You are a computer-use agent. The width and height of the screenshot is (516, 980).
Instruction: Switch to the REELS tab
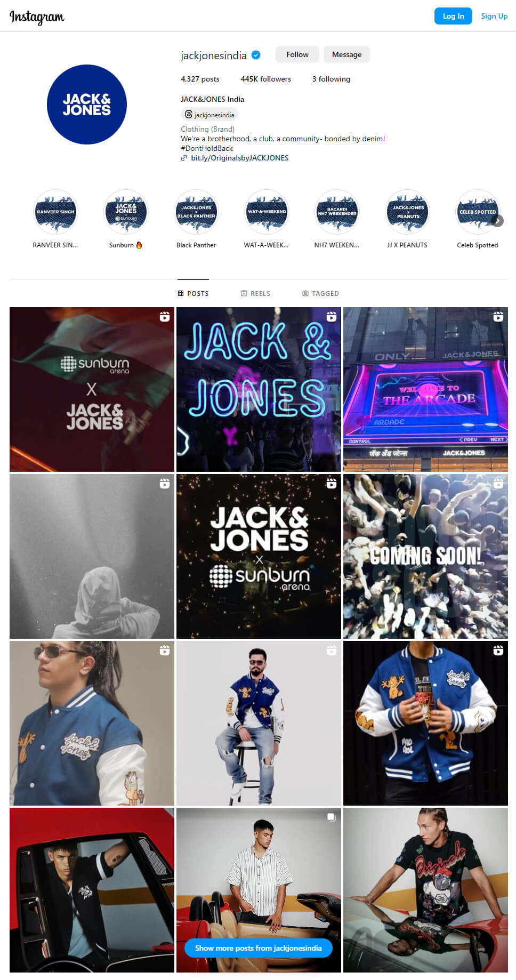point(255,293)
